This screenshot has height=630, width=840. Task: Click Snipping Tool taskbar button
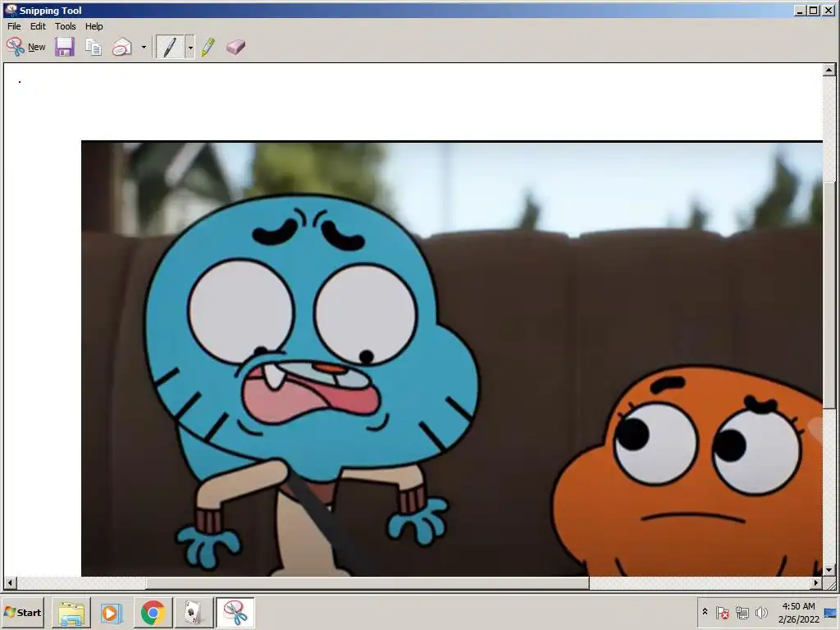[235, 613]
